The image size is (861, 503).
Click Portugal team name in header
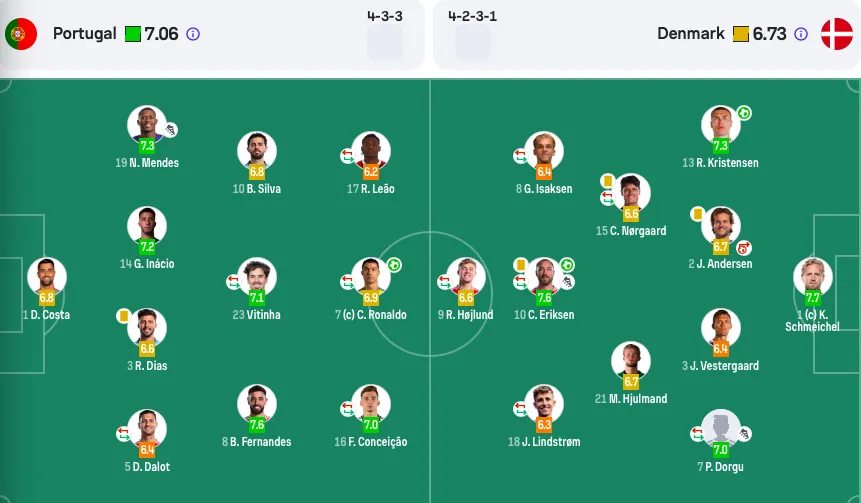pyautogui.click(x=85, y=33)
